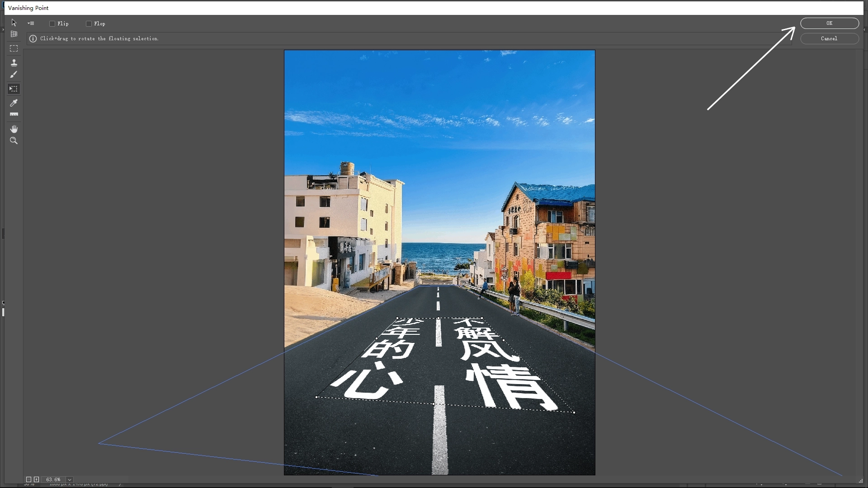Click the zoom out minus button

pos(29,479)
